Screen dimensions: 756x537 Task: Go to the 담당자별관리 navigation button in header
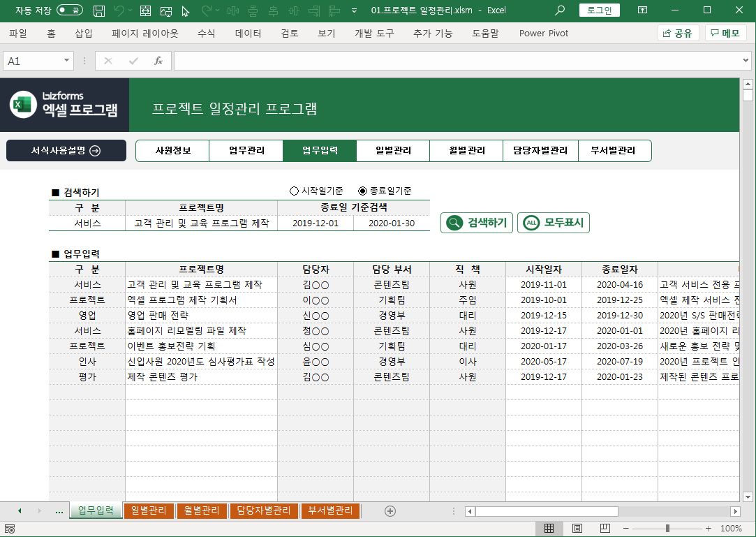[540, 151]
